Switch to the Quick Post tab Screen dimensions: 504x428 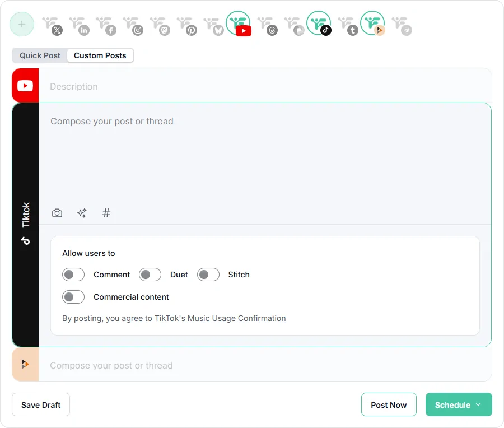tap(40, 55)
